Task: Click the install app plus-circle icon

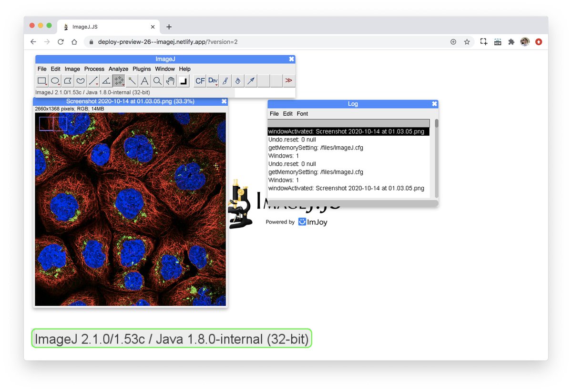Action: pyautogui.click(x=453, y=42)
